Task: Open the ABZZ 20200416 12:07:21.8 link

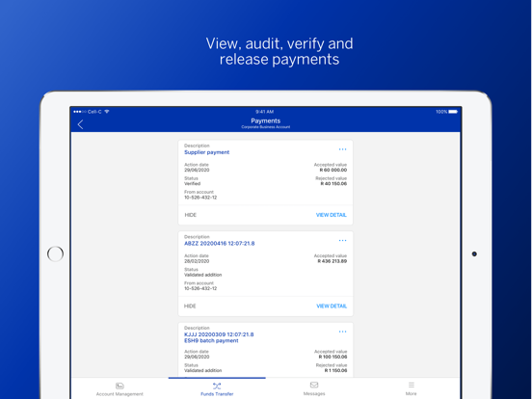Action: [x=219, y=244]
